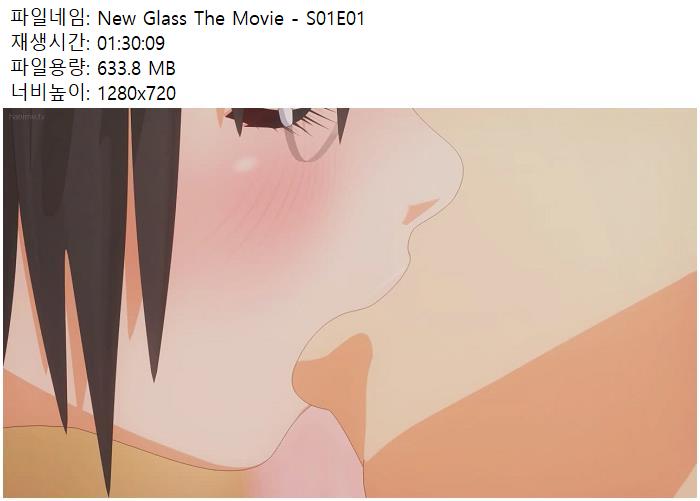Image resolution: width=700 pixels, height=501 pixels.
Task: Click the 재생시간 label
Action: pyautogui.click(x=48, y=43)
